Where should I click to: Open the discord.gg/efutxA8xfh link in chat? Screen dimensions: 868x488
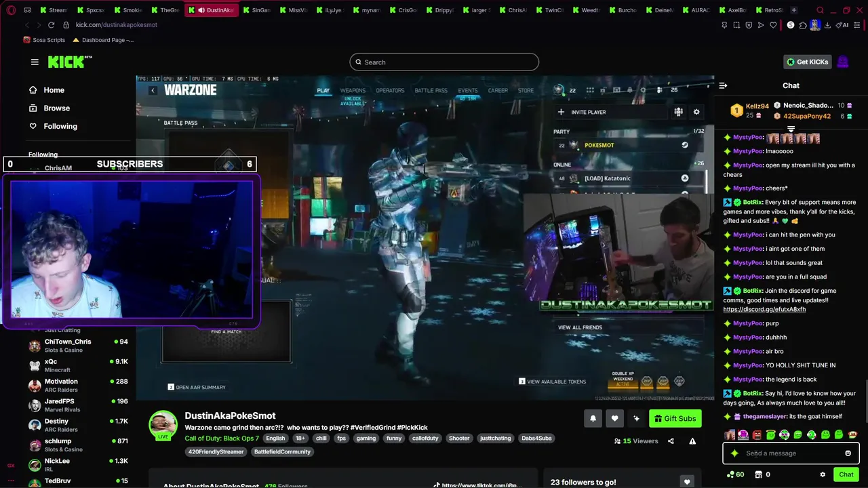click(x=764, y=309)
